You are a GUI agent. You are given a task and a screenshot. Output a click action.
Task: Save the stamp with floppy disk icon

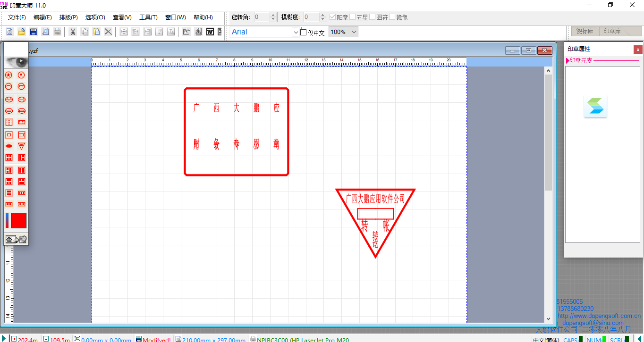coord(34,32)
